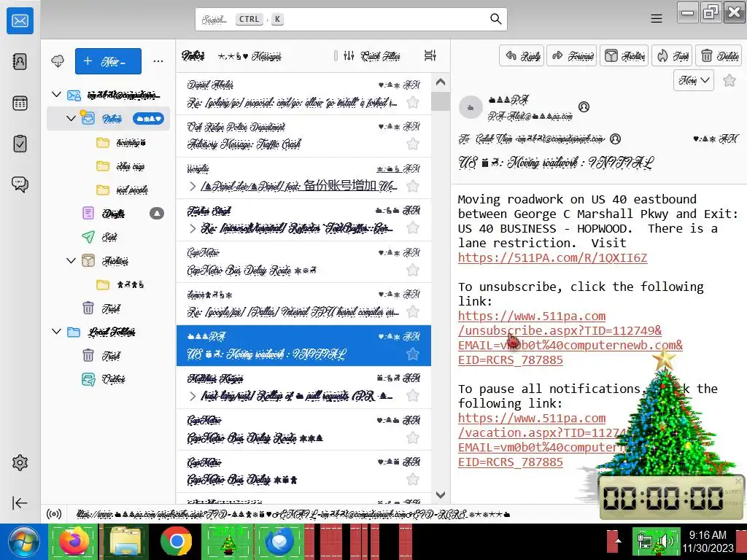Image resolution: width=747 pixels, height=560 pixels.
Task: Star the Chinese-subject panel message
Action: tap(413, 186)
